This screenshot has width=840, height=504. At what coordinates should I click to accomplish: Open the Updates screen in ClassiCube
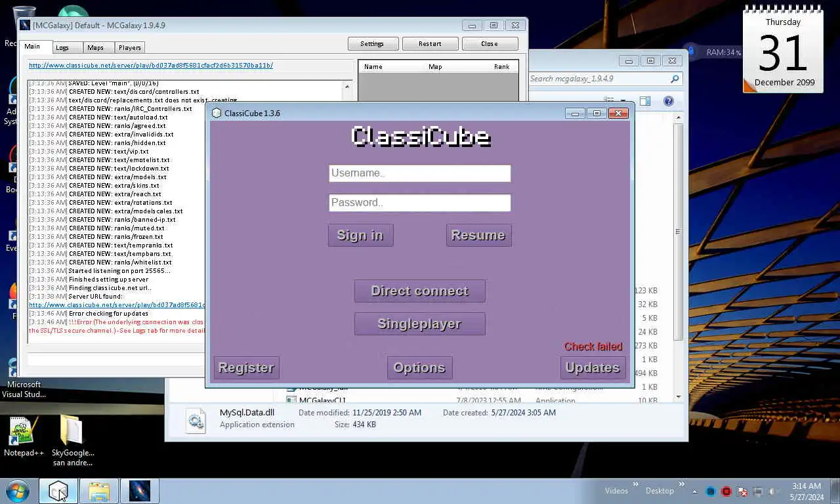(593, 367)
